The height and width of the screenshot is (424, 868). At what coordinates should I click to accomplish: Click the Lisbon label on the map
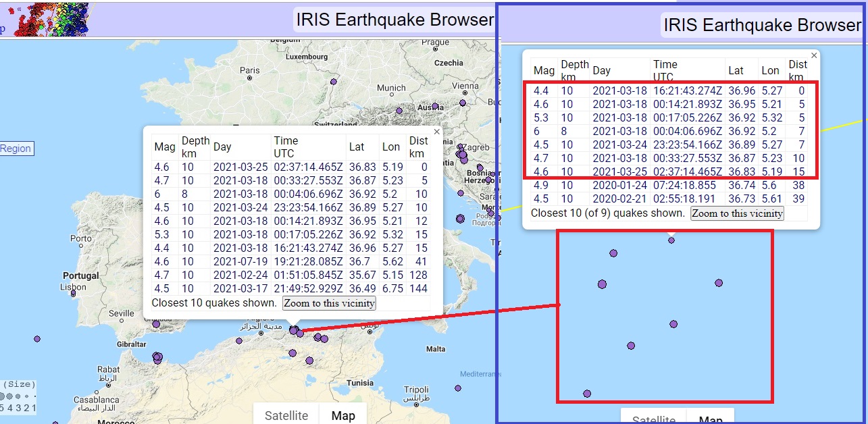pos(73,287)
